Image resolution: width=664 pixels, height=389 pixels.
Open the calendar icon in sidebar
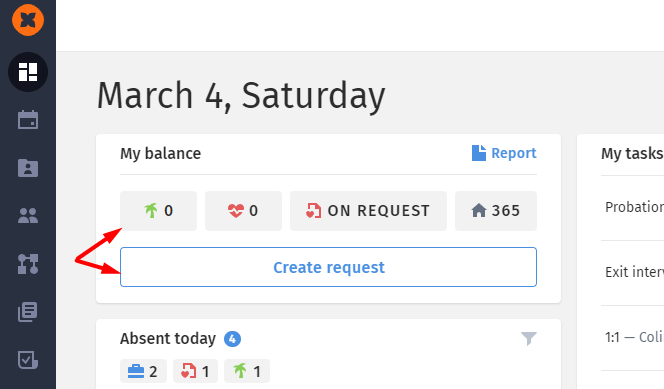point(28,120)
